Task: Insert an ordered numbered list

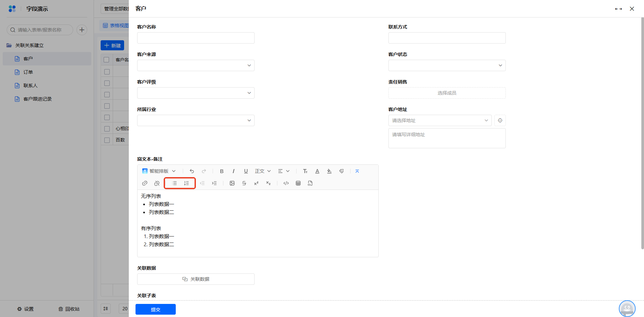Action: pos(186,183)
